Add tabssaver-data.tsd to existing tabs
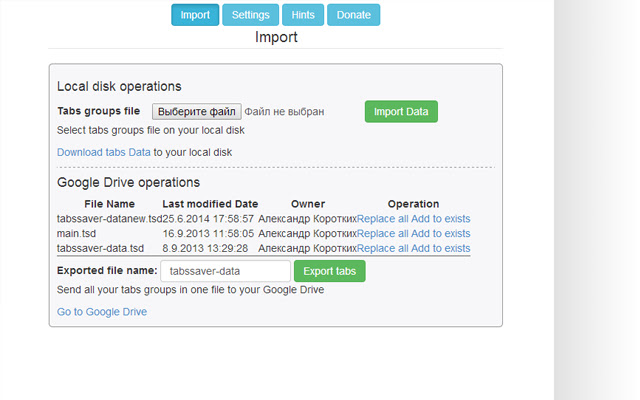Screen dimensions: 640x400 pyautogui.click(x=440, y=248)
